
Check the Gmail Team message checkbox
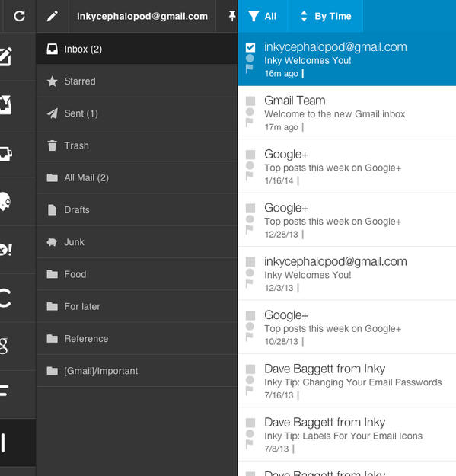click(x=250, y=101)
